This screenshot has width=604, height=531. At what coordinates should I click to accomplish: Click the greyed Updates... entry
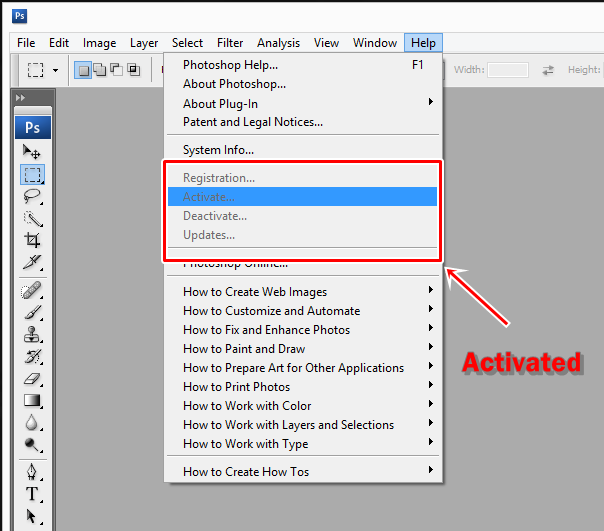coord(303,235)
